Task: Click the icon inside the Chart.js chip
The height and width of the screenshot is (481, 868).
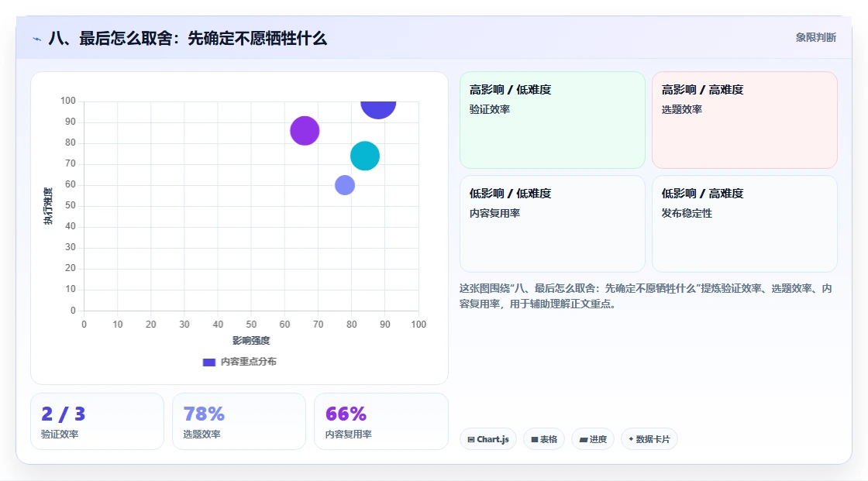Action: click(471, 439)
